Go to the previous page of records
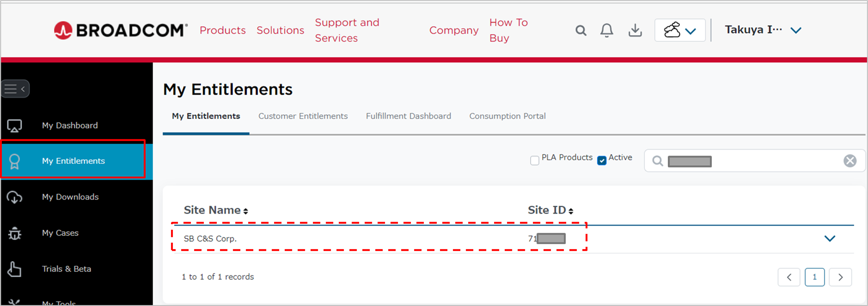The image size is (868, 306). [789, 277]
